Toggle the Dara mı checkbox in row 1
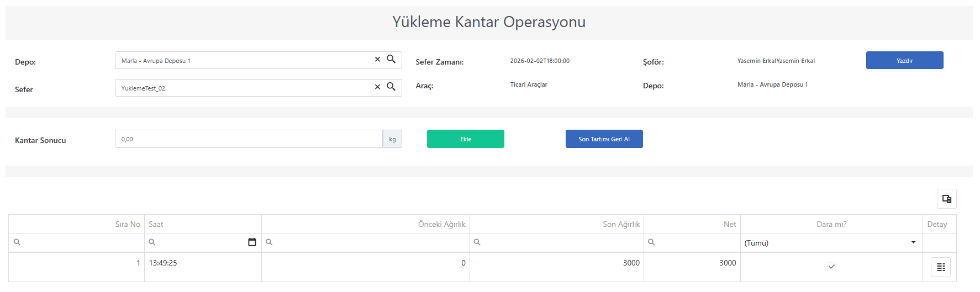This screenshot has width=980, height=292. [831, 267]
